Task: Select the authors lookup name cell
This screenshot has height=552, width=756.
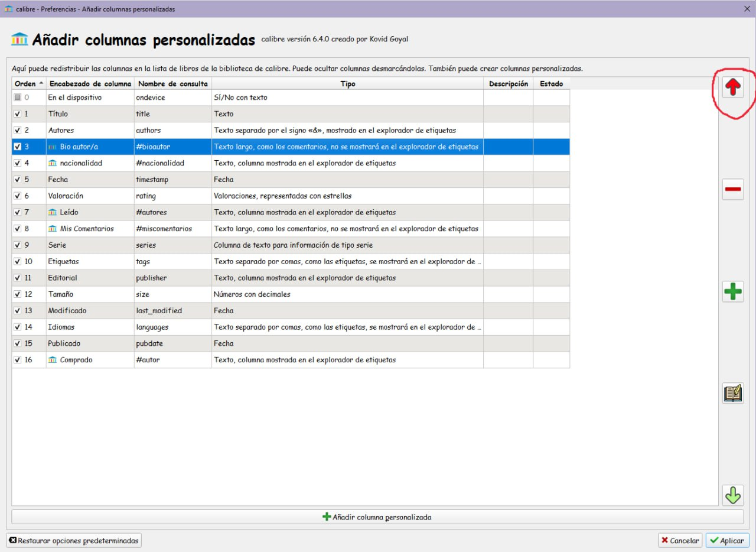Action: click(x=173, y=130)
